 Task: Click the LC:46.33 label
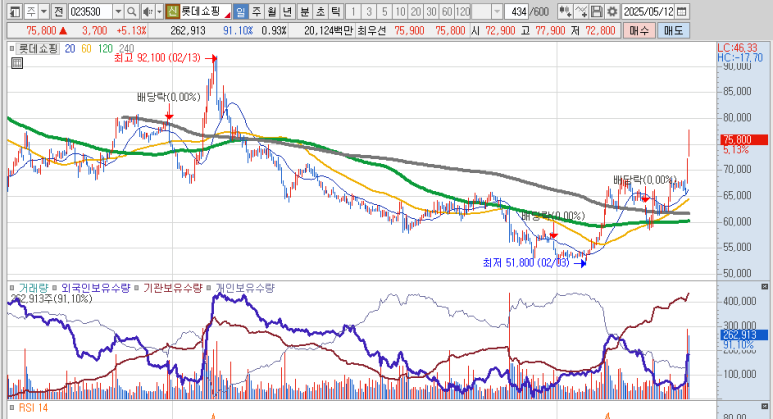737,48
